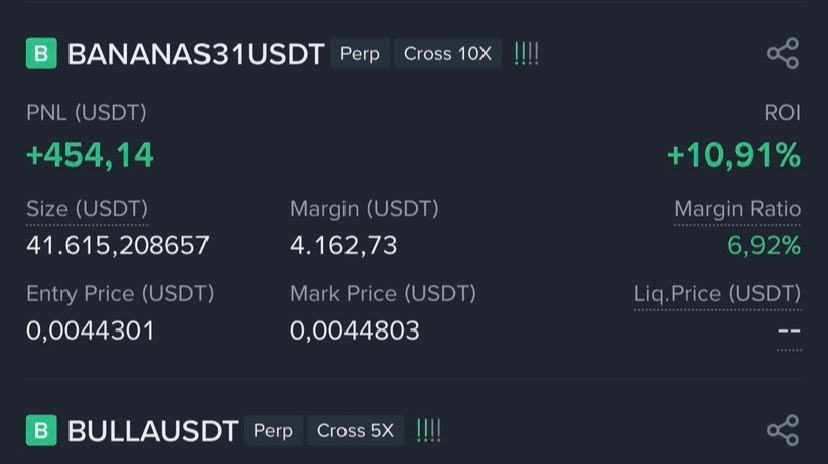Adjust the Cross 5X leverage badge
Screen dimensions: 828x464
(x=355, y=431)
